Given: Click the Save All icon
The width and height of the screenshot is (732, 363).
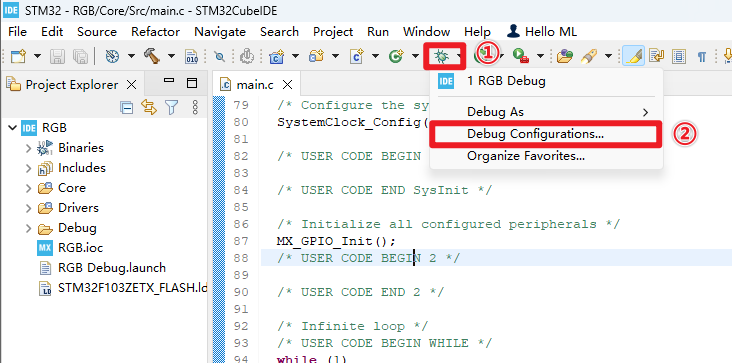Looking at the screenshot, I should click(80, 56).
